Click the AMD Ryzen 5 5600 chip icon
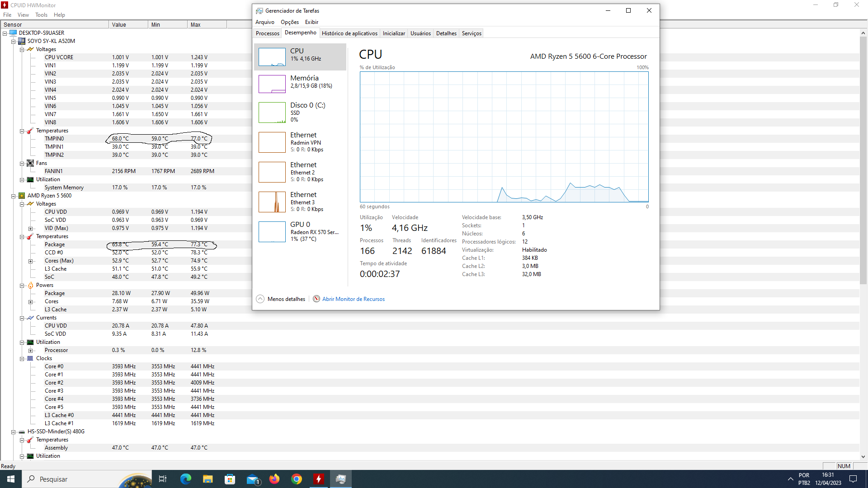This screenshot has height=488, width=868. click(22, 196)
